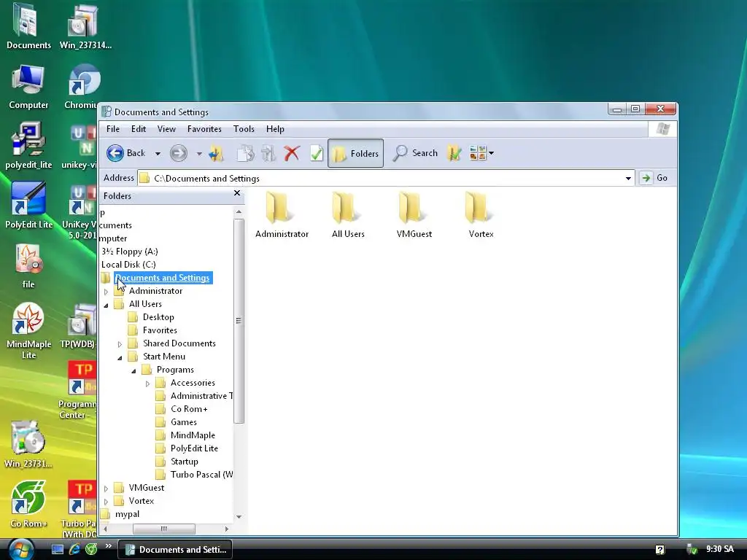Select Games folder in tree
Viewport: 747px width, 560px height.
tap(183, 422)
